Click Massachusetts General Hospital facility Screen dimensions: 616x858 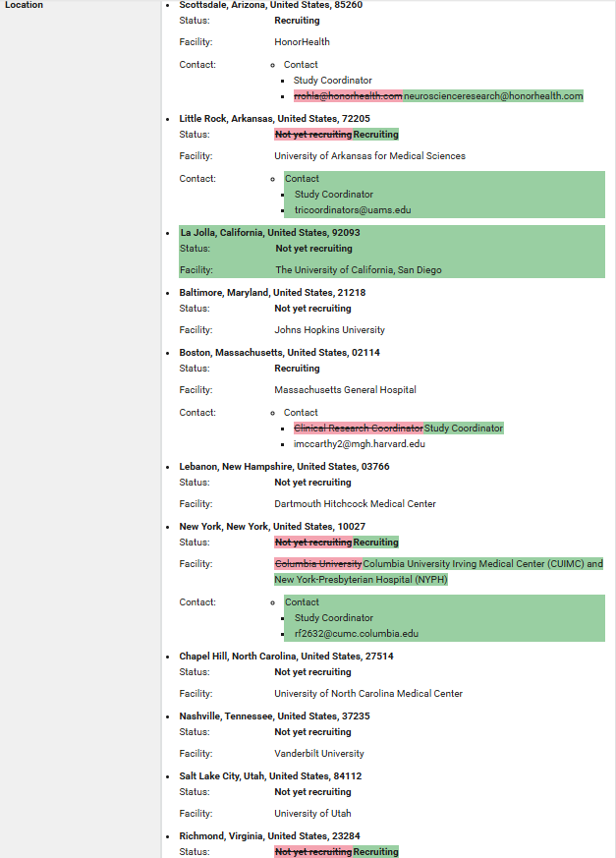pos(345,390)
